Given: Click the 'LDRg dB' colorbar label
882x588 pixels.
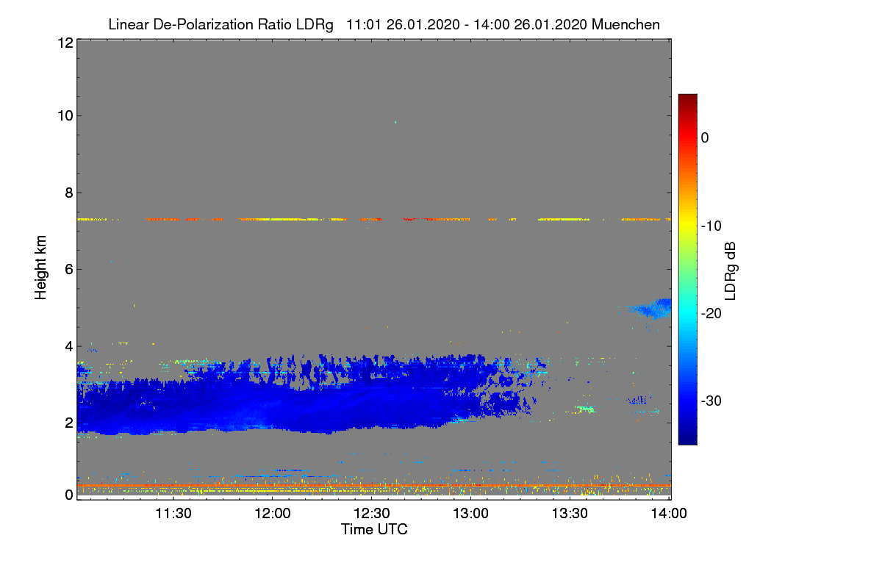Looking at the screenshot, I should point(731,270).
